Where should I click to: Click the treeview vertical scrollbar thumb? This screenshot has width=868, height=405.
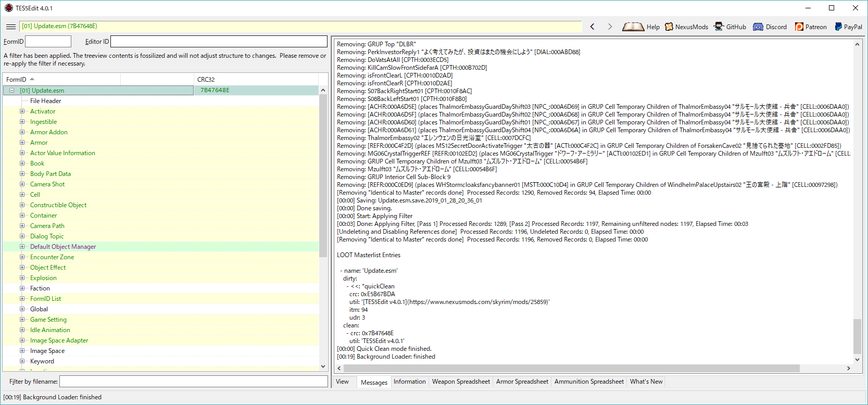(323, 176)
